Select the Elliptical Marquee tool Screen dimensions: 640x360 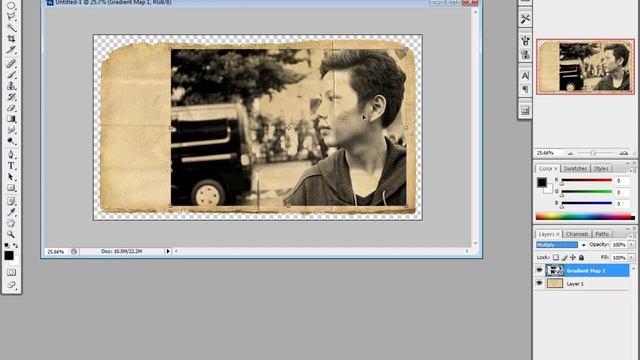point(11,6)
